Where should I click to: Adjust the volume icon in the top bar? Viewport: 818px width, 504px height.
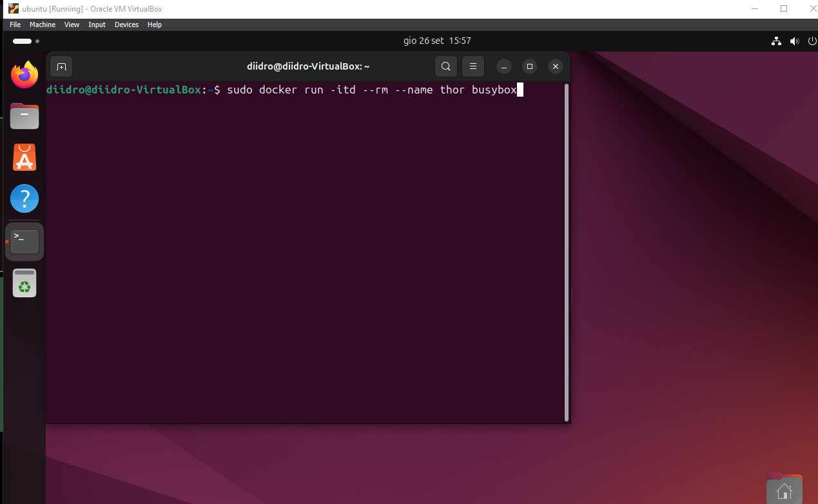click(794, 41)
